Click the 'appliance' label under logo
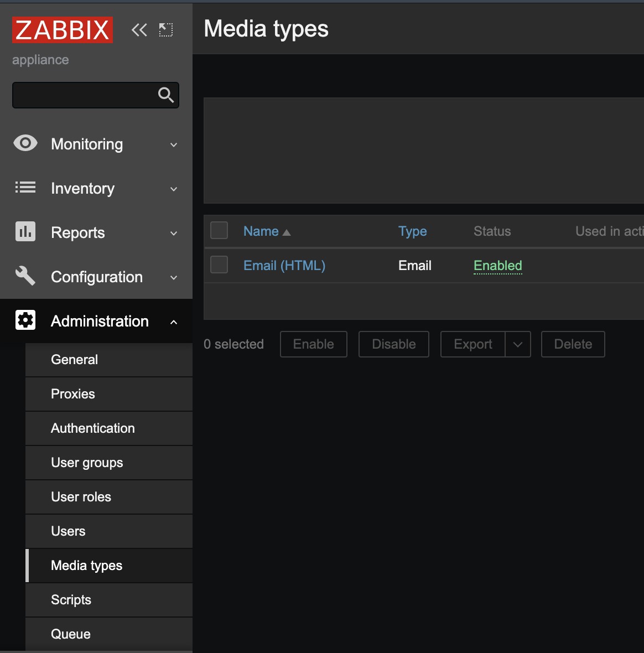The width and height of the screenshot is (644, 653). pos(40,60)
